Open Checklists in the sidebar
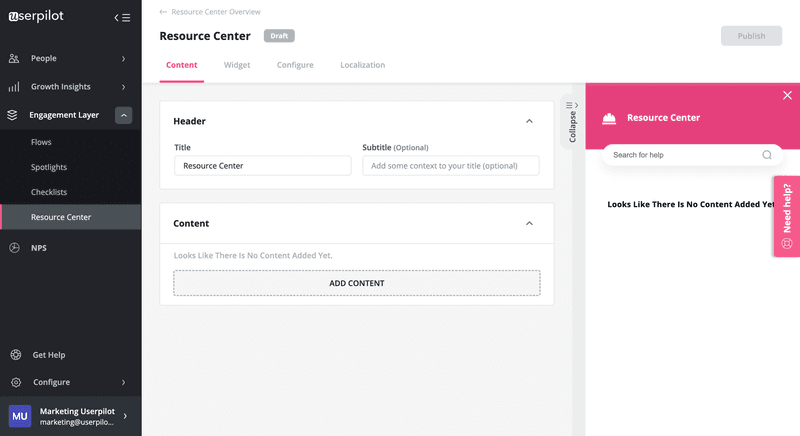This screenshot has height=436, width=800. (x=49, y=192)
